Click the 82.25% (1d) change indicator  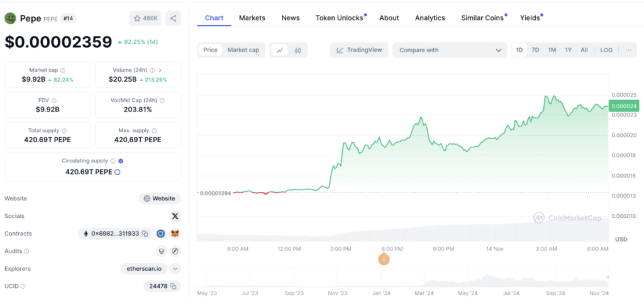[x=138, y=42]
